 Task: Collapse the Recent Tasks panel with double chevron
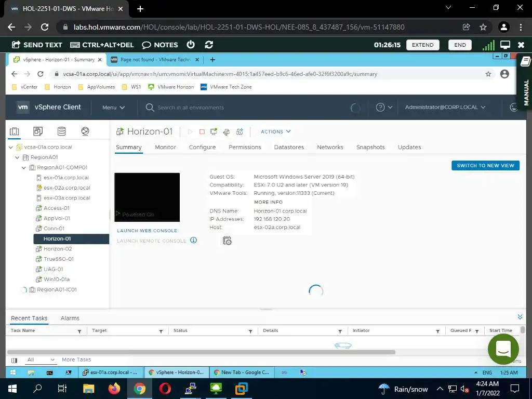(520, 317)
